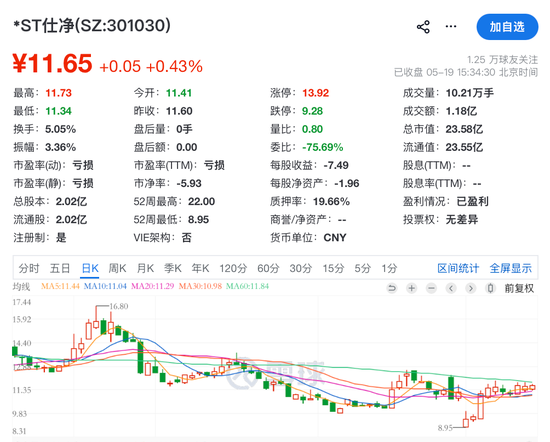Click the 均线 moving average label
The width and height of the screenshot is (550, 442).
[21, 287]
